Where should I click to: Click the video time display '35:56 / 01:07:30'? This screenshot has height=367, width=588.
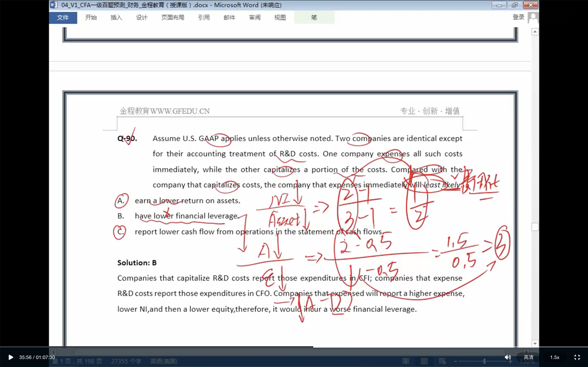tap(37, 357)
